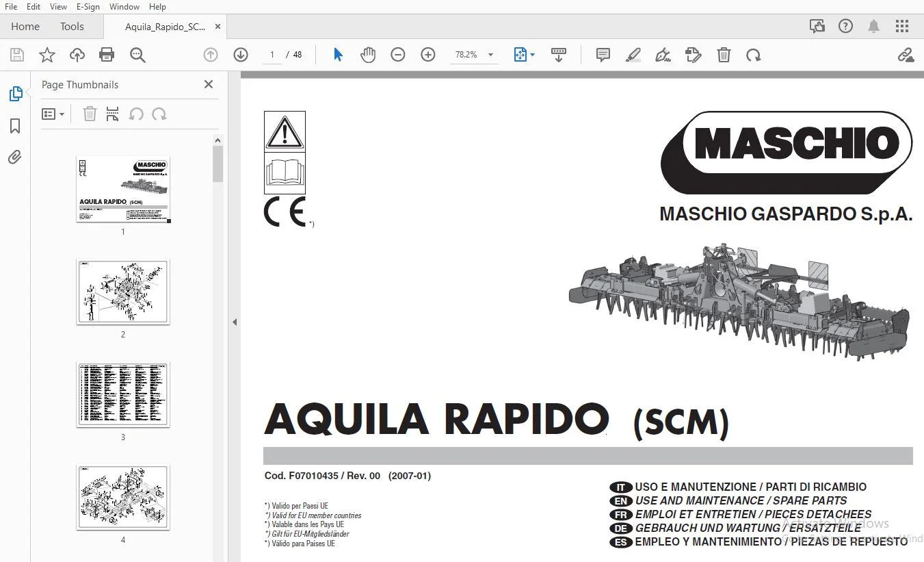Open the Help menu
This screenshot has width=924, height=562.
[x=157, y=6]
